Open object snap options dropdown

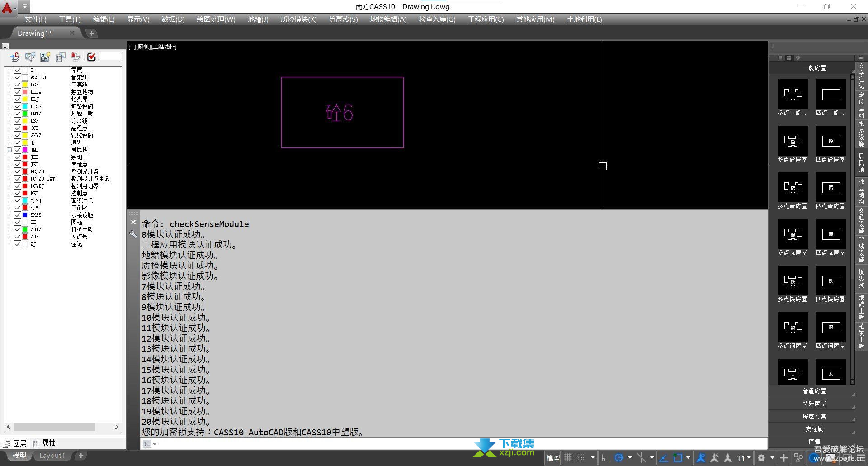pos(688,458)
